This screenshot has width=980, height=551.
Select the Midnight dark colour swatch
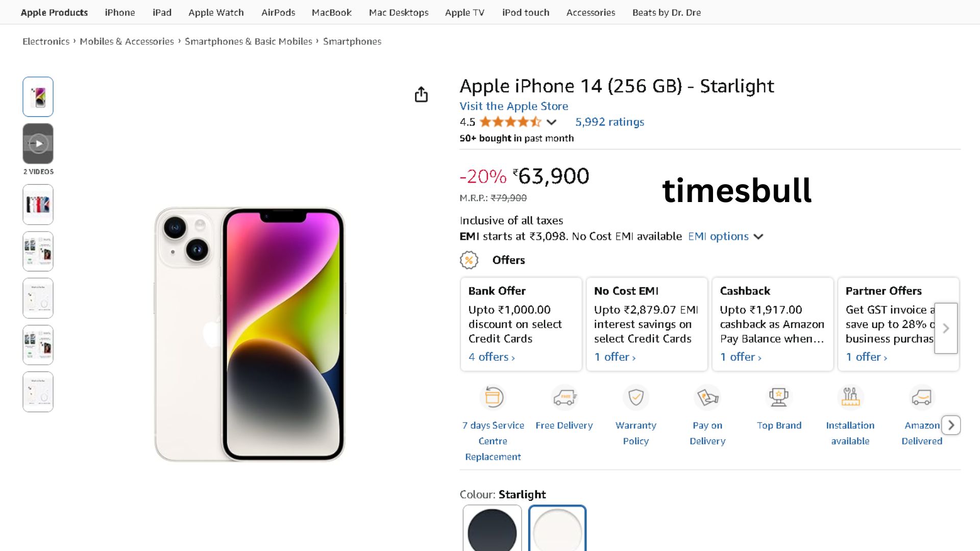[x=492, y=530]
